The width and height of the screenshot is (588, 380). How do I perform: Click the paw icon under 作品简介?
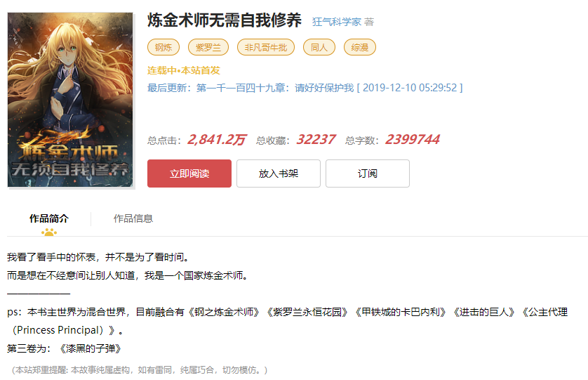(x=49, y=232)
